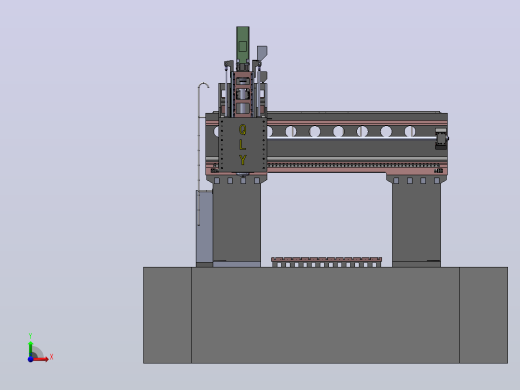The height and width of the screenshot is (390, 520).
Task: Select the light gray cabinet beside left column
Action: click(x=204, y=227)
